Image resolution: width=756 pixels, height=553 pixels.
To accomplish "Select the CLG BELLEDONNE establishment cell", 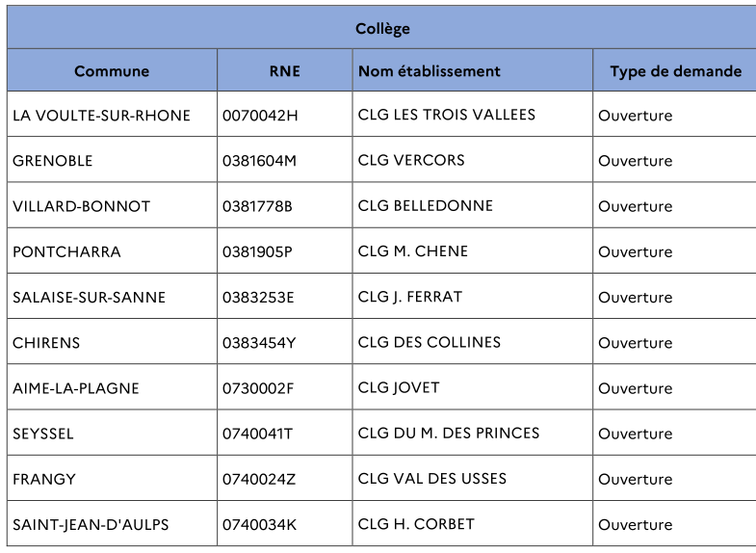I will (x=426, y=206).
